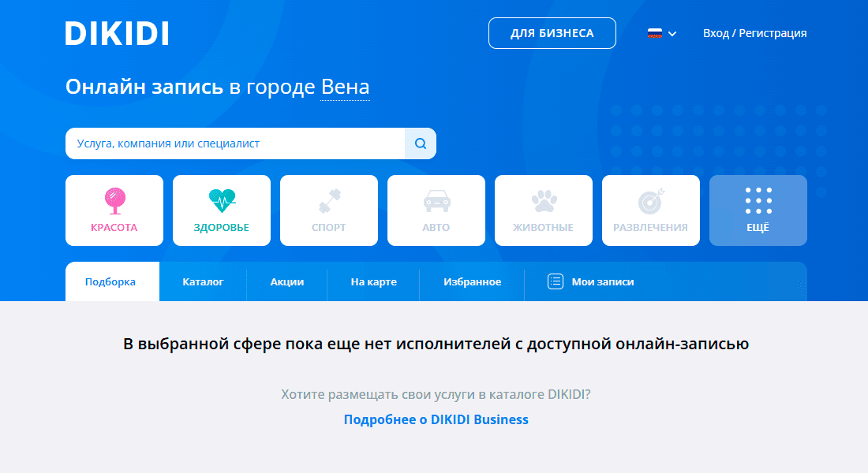Show more categories with Ещё
This screenshot has width=868, height=473.
[758, 210]
